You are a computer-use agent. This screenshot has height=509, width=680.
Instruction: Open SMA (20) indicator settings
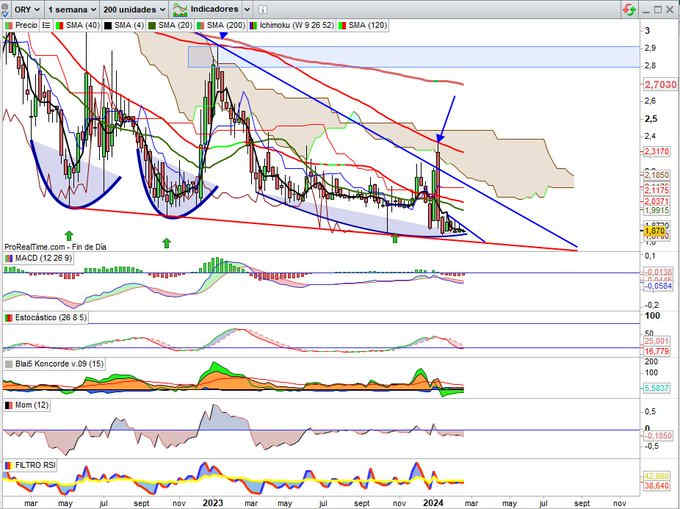click(170, 25)
